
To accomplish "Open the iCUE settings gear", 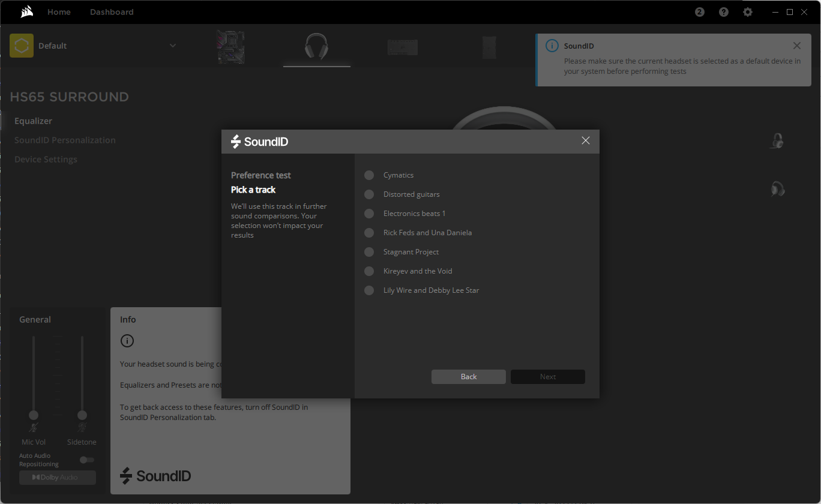I will [x=748, y=12].
